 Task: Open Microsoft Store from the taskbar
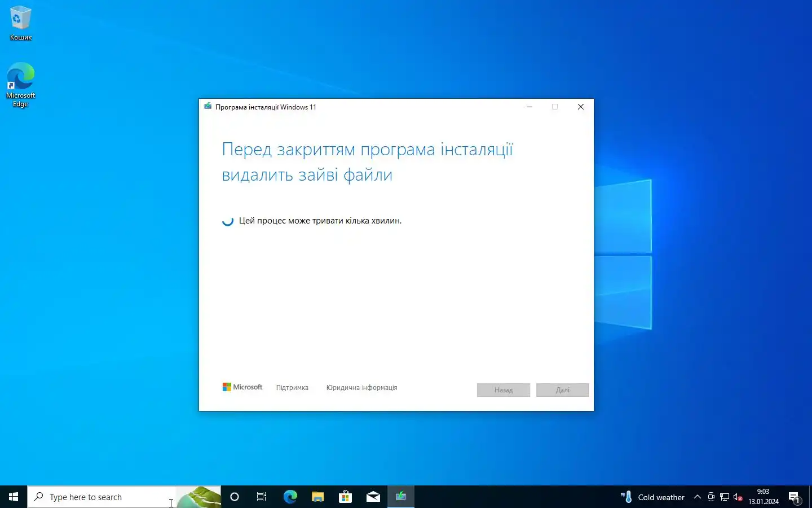(x=345, y=497)
